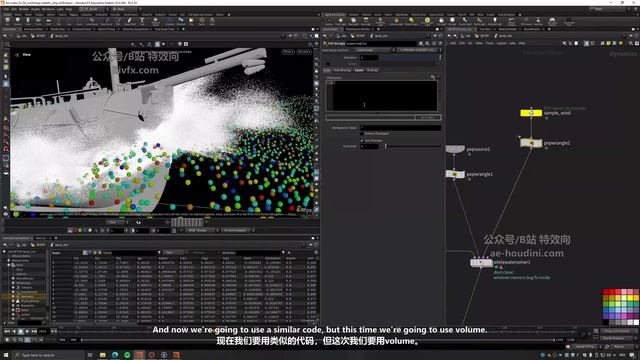Image resolution: width=640 pixels, height=360 pixels.
Task: Select the Torus shelf tool
Action: 38,21
